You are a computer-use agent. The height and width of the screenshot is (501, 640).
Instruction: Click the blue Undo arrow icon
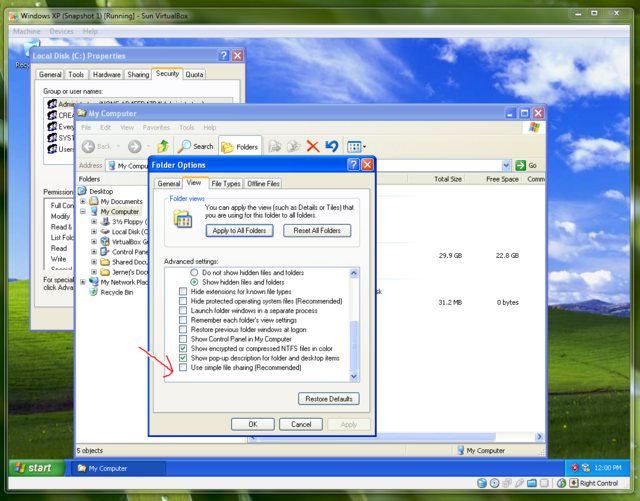click(x=332, y=146)
